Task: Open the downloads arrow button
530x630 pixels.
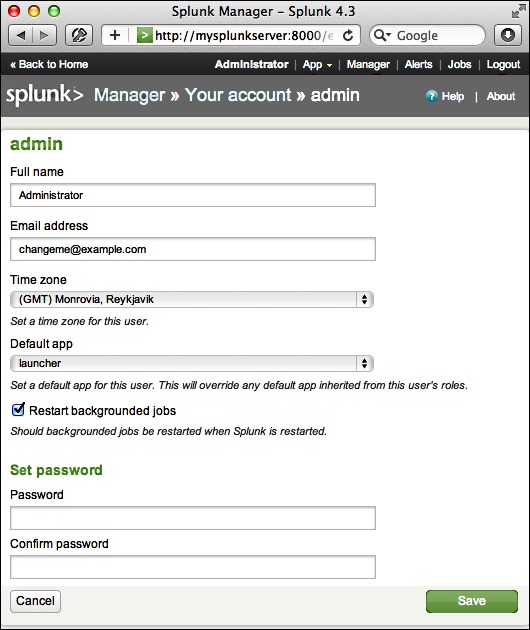Action: point(507,35)
